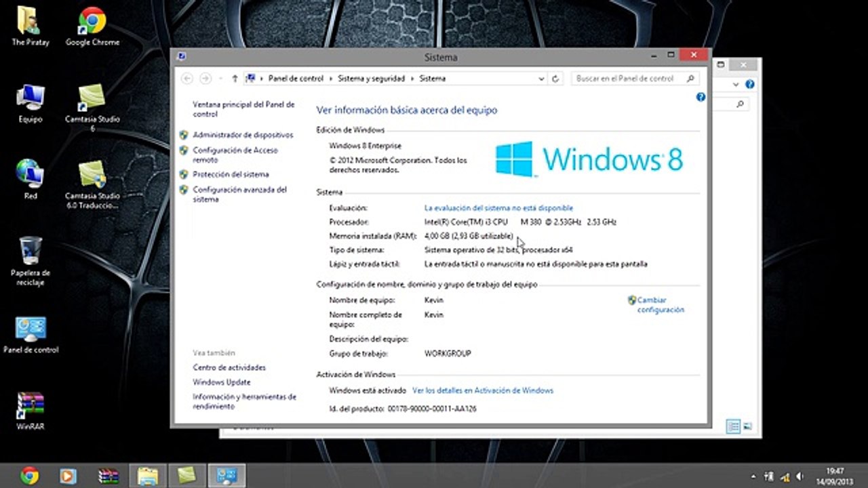Viewport: 868px width, 488px height.
Task: Show hidden tray icons arrow
Action: point(753,476)
